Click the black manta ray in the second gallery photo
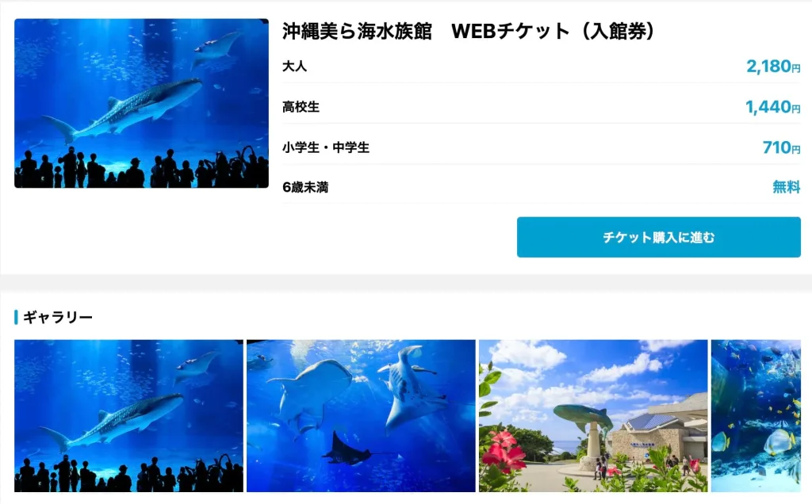The image size is (812, 504). [x=348, y=449]
